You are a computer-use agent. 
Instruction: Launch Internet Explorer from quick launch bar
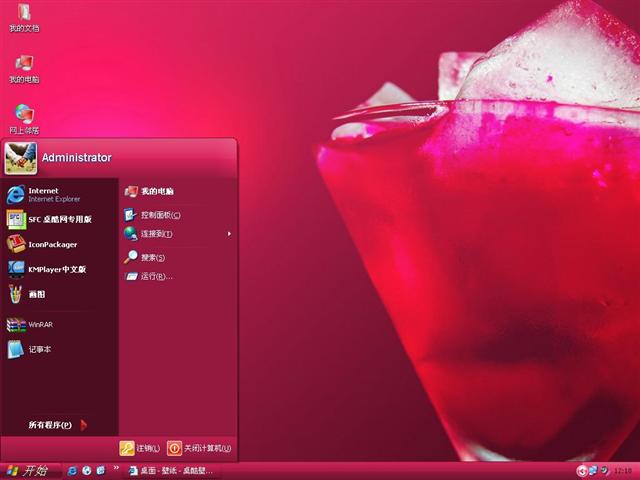72,471
